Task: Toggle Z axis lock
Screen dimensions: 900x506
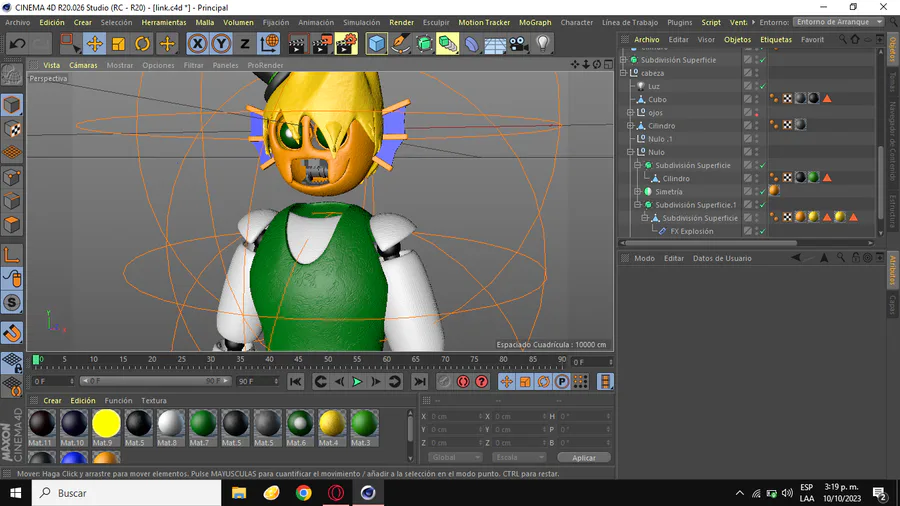Action: [245, 44]
